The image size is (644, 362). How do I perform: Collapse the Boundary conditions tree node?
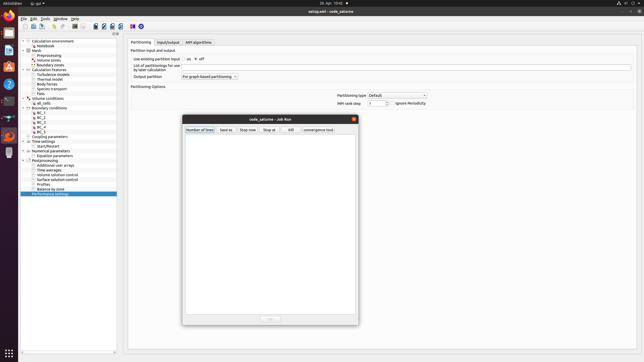23,108
